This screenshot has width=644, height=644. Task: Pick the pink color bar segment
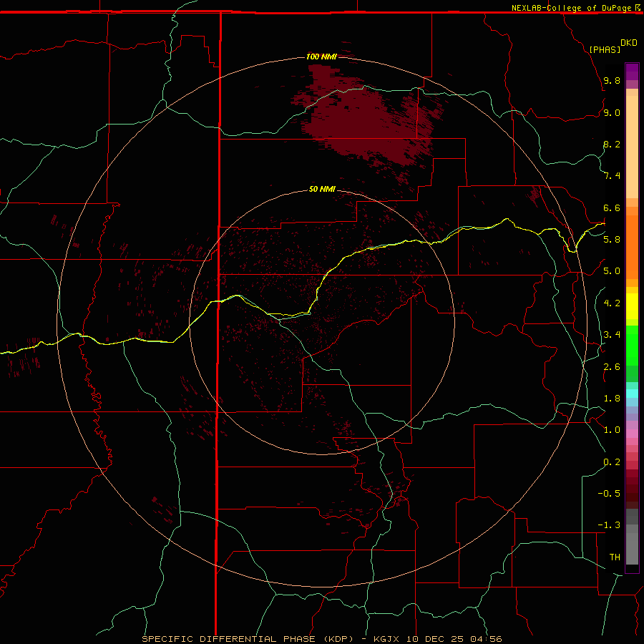click(632, 434)
